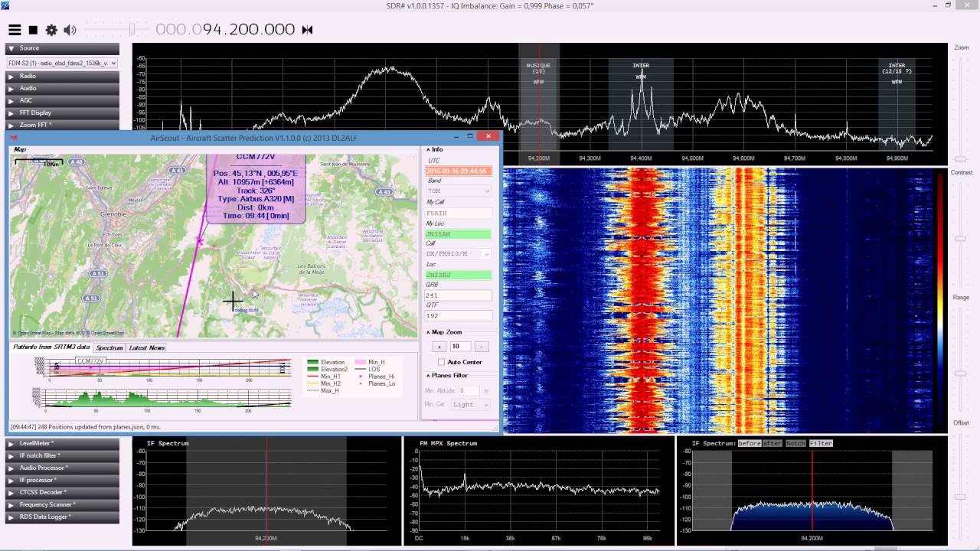This screenshot has height=551, width=980.
Task: Expand the Frequency Scanner panel
Action: 46,504
